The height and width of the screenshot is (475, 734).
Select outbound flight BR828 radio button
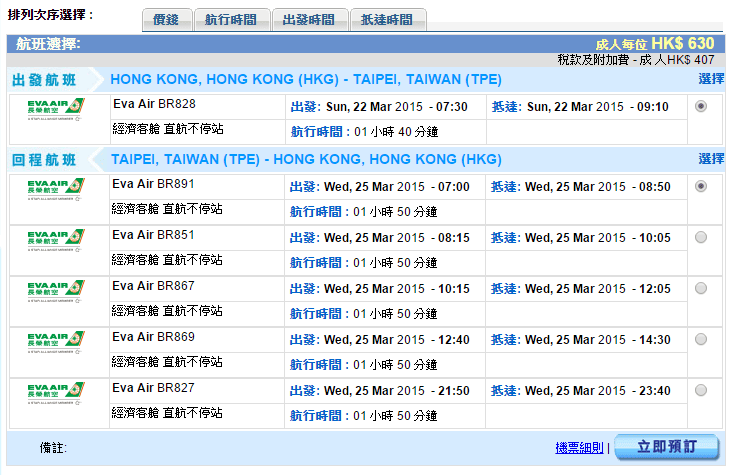(x=700, y=107)
